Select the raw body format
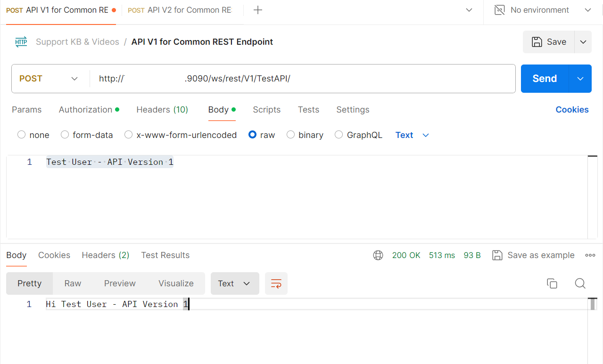 [252, 135]
